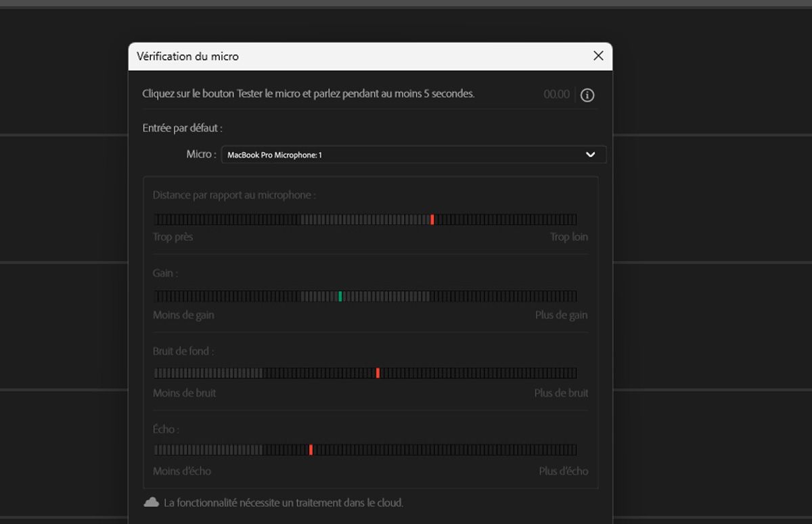Click the 'Entrée par défaut :' label
Image resolution: width=812 pixels, height=524 pixels.
[x=182, y=128]
